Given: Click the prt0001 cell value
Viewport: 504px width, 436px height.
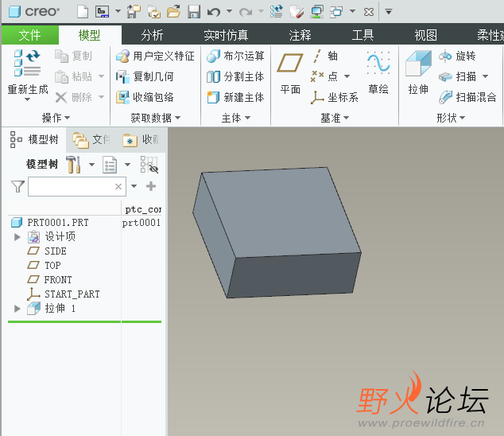Looking at the screenshot, I should [142, 223].
